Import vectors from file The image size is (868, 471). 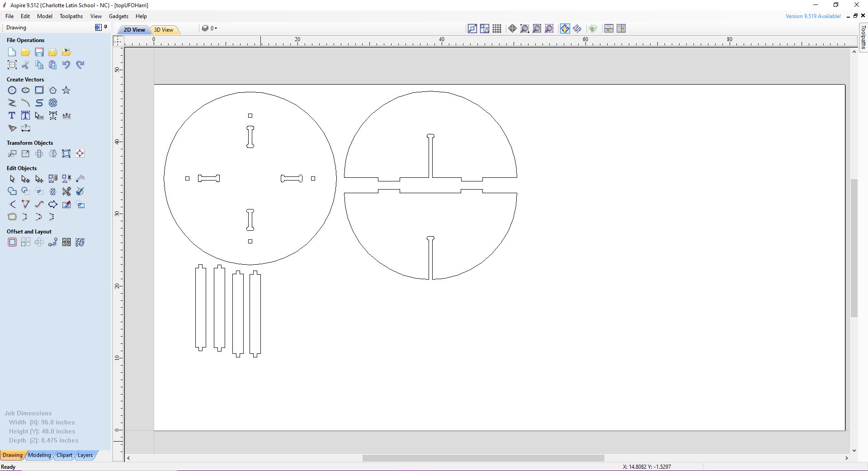[53, 52]
